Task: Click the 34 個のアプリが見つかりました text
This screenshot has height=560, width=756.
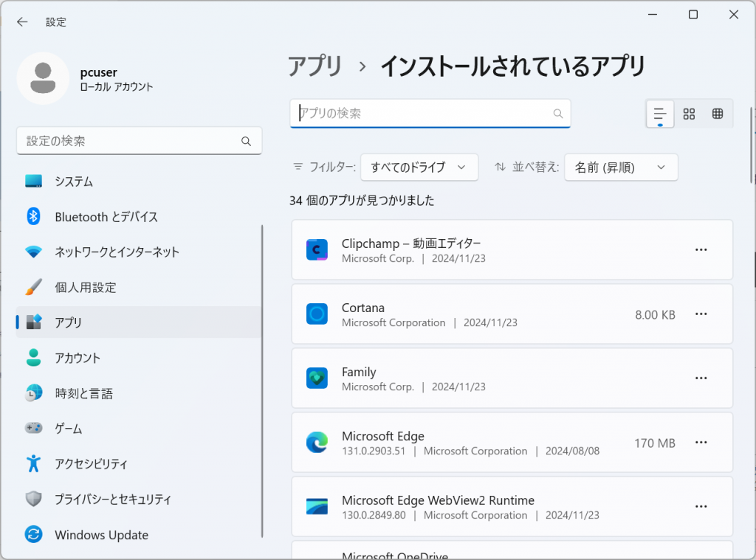Action: (362, 201)
